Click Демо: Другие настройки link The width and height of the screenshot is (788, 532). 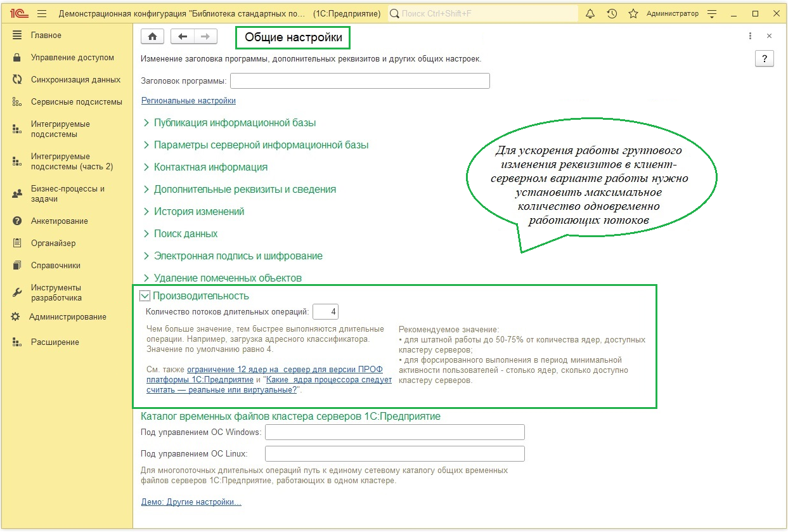191,502
